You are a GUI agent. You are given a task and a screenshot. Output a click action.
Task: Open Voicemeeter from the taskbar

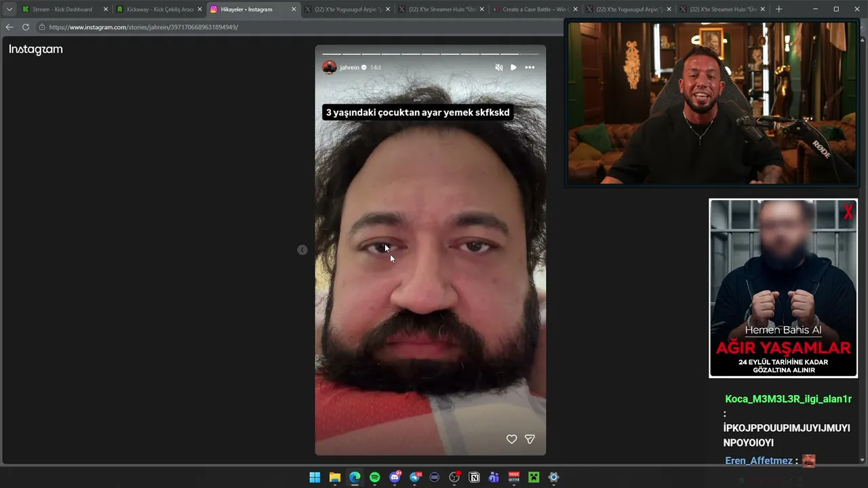coord(514,477)
